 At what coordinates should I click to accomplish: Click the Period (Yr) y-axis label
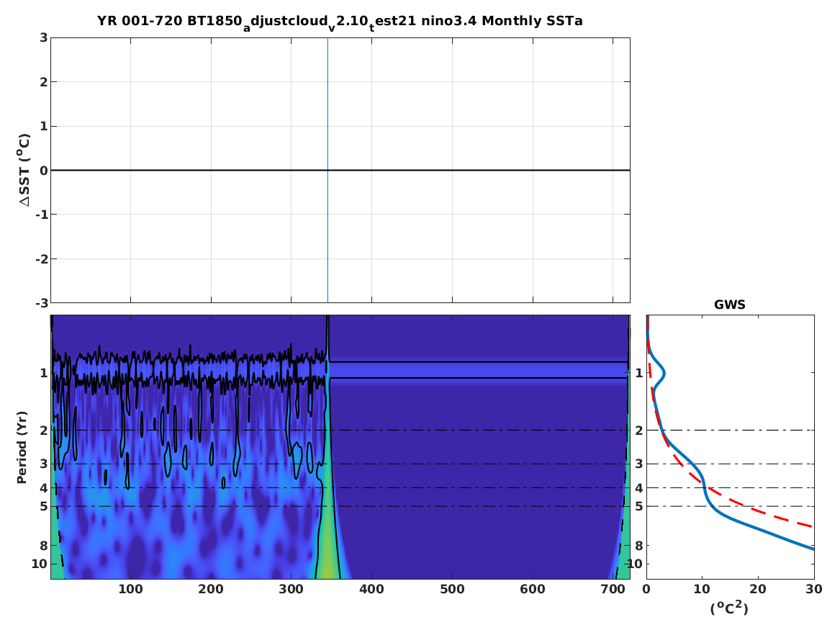[22, 447]
